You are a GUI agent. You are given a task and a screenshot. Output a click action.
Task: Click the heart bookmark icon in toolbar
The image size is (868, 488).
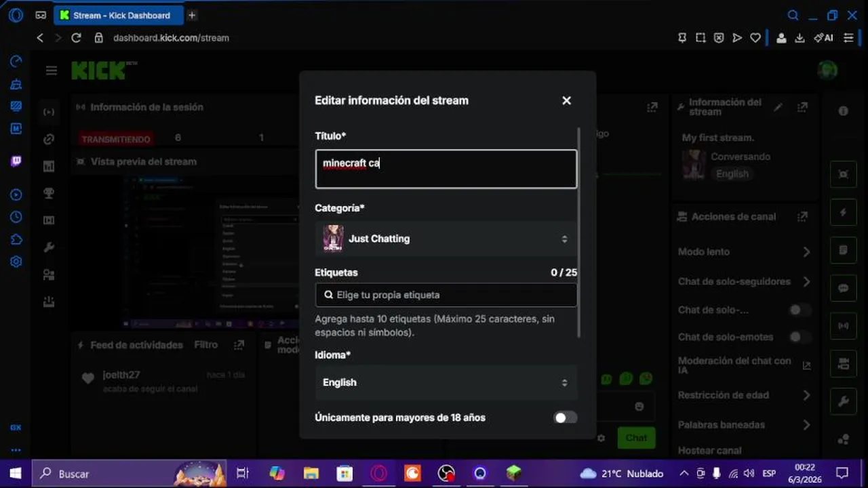(755, 38)
